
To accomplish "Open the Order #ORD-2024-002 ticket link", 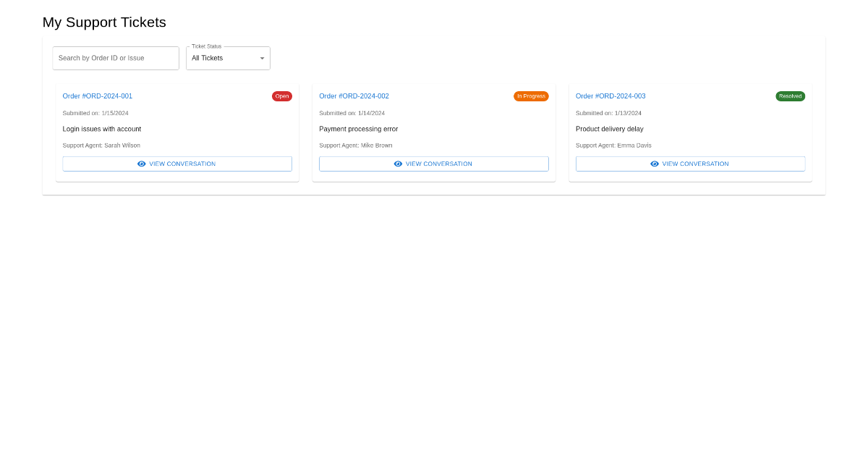I will pos(354,96).
